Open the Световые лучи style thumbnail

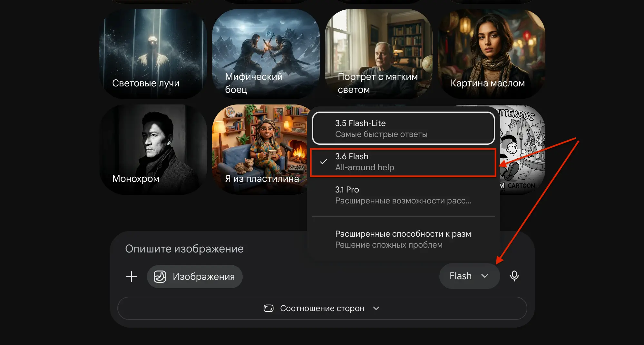(153, 54)
